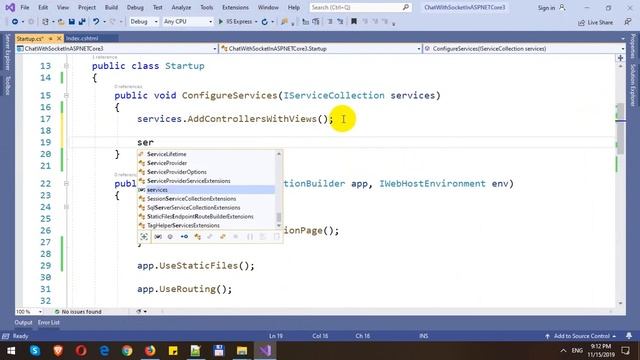Click the notifications bell in status bar
This screenshot has height=360, width=640.
coord(629,336)
